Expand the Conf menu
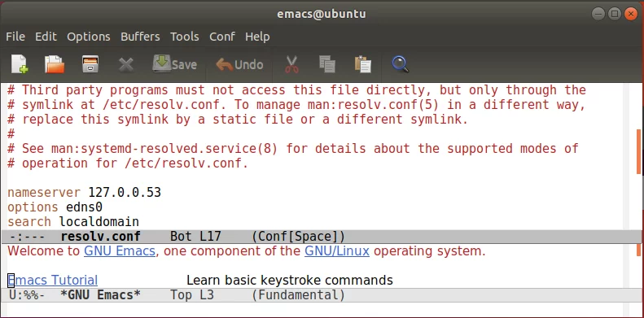The image size is (644, 318). pyautogui.click(x=222, y=37)
